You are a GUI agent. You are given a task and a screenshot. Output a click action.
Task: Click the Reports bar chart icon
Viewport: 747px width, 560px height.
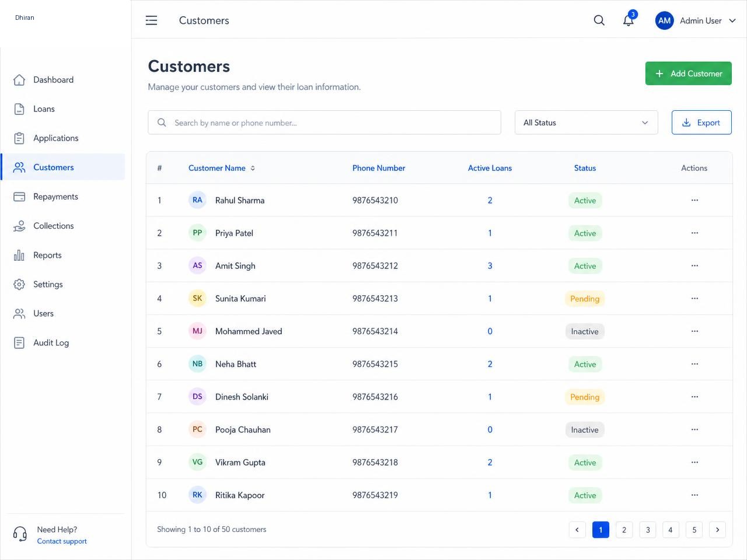pyautogui.click(x=19, y=255)
